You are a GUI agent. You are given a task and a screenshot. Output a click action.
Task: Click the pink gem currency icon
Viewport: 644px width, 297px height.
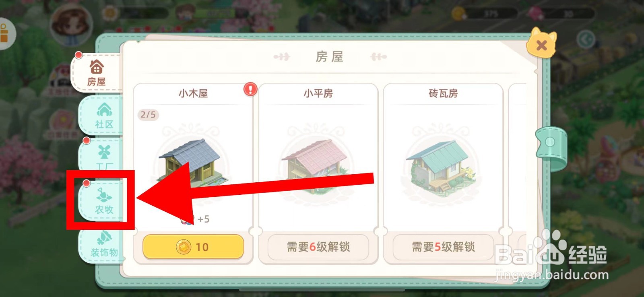coord(536,13)
